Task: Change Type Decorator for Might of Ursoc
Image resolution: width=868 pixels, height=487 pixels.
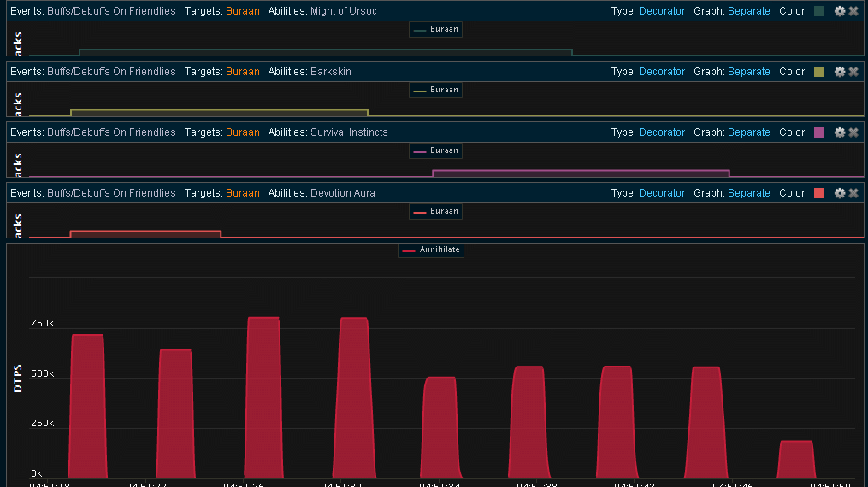Action: 661,11
